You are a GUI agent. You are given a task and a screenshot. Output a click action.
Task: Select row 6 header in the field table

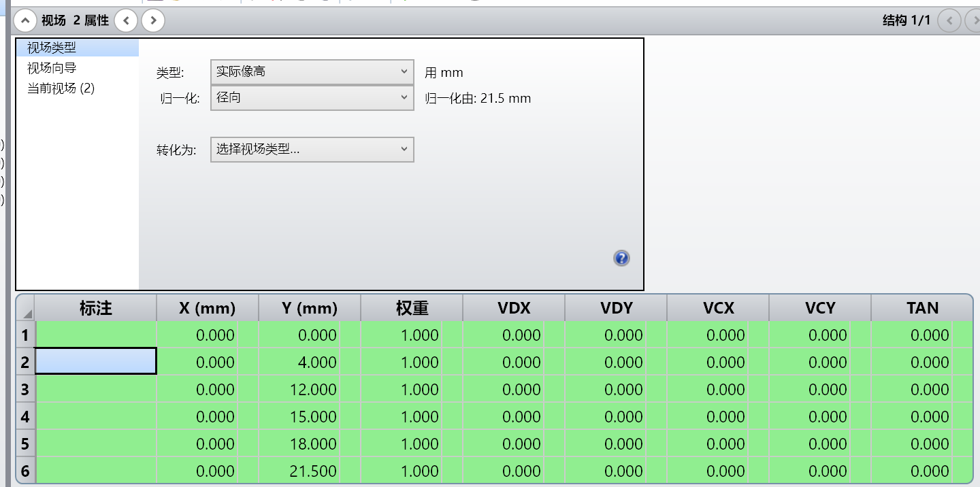pyautogui.click(x=25, y=471)
